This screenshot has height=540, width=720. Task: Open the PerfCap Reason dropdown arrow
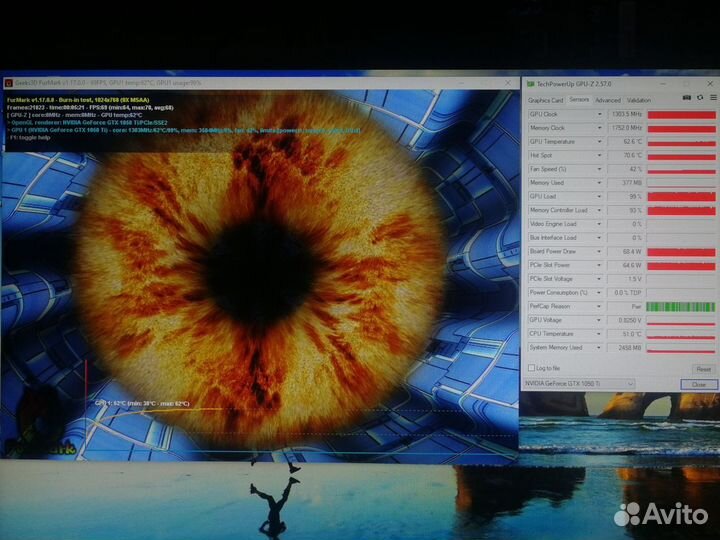click(x=599, y=306)
